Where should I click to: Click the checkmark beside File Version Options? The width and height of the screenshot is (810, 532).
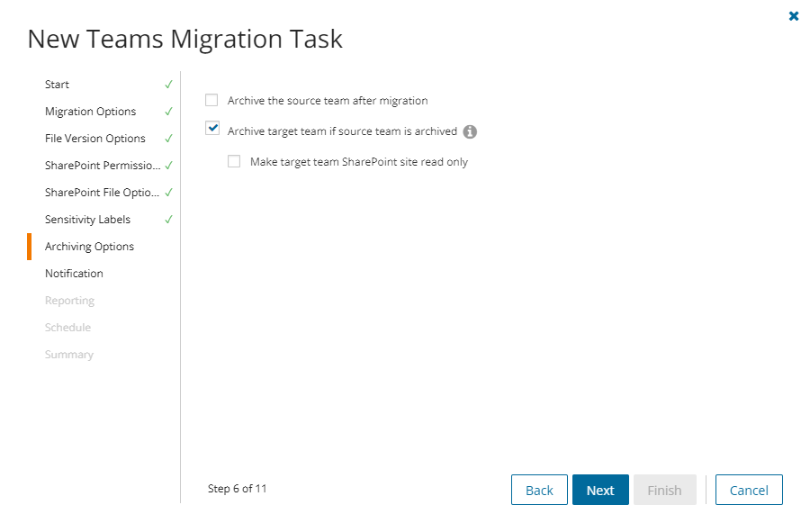(x=168, y=139)
